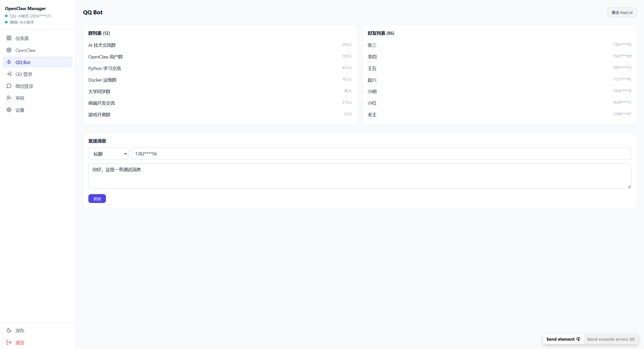Click the 重连 NapCat button
This screenshot has height=349, width=644.
tap(622, 12)
